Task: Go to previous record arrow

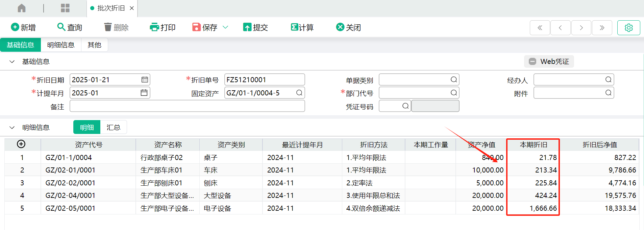Action: pos(561,28)
